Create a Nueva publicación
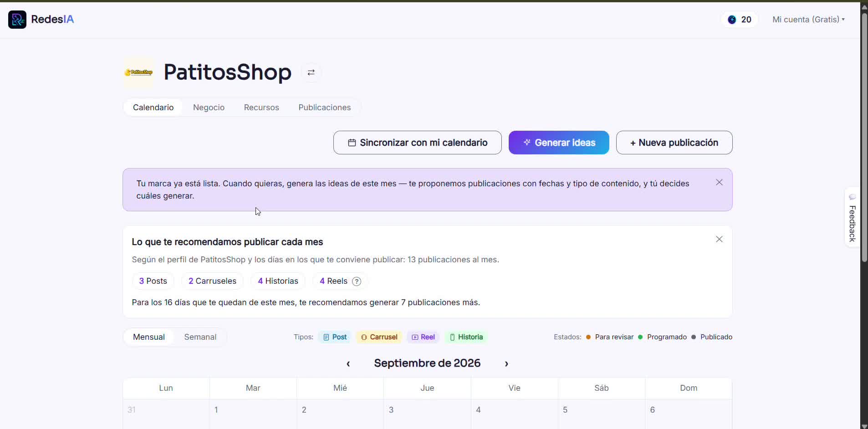The height and width of the screenshot is (429, 868). pos(674,143)
